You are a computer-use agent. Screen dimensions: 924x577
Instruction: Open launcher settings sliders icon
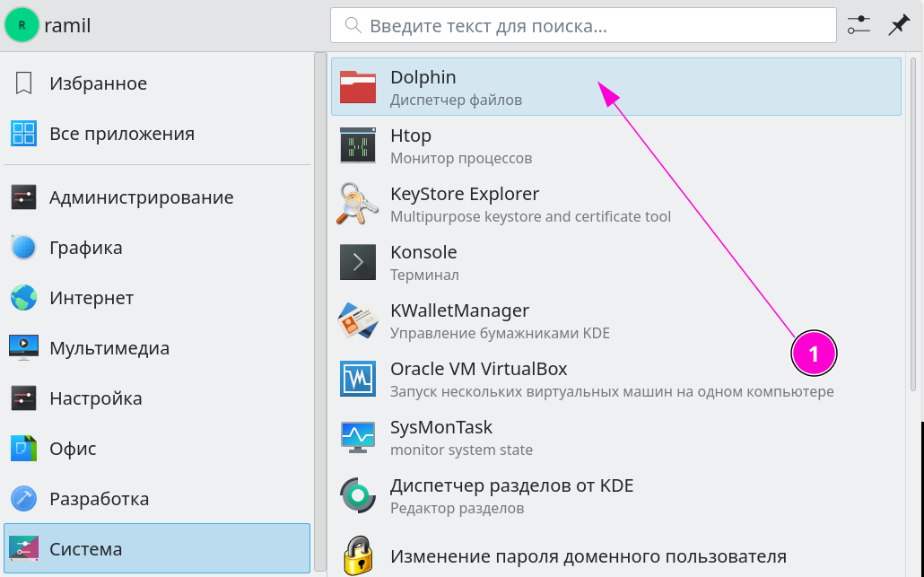pyautogui.click(x=859, y=25)
